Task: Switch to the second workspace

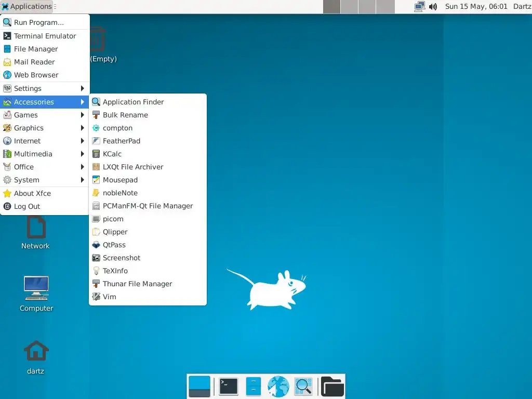Action: (350, 7)
